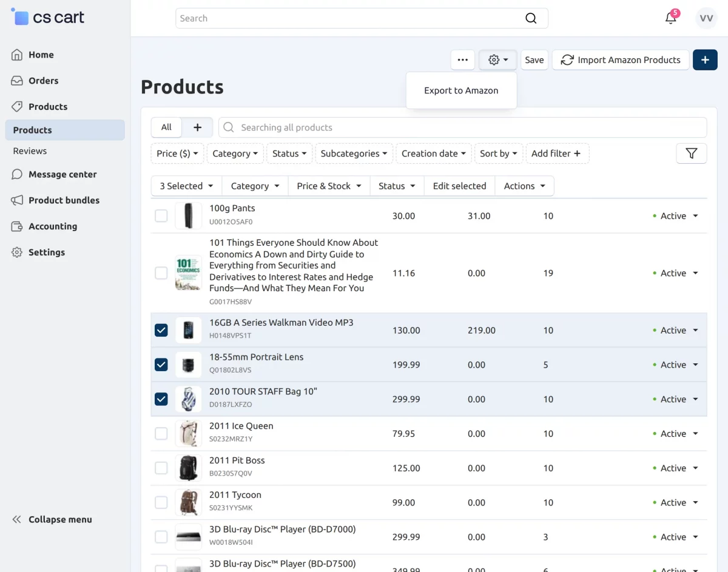Open the 18-55mm Portrait Lens product link
The height and width of the screenshot is (572, 728).
click(257, 357)
